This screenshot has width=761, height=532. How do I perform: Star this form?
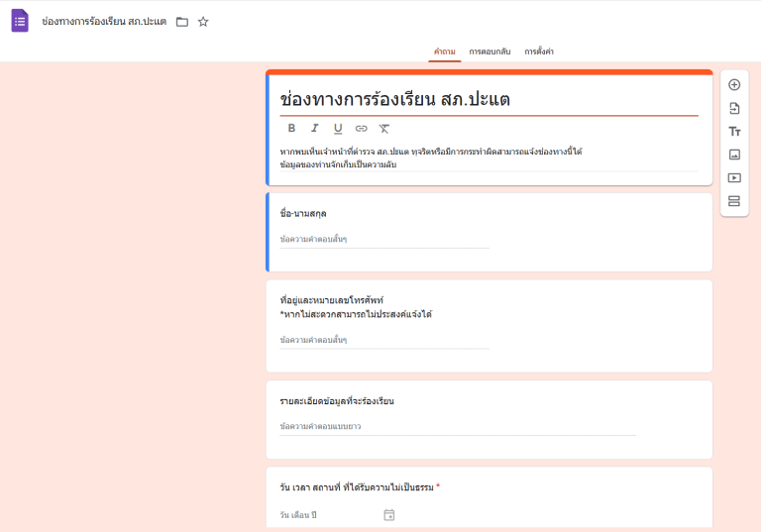tap(203, 22)
